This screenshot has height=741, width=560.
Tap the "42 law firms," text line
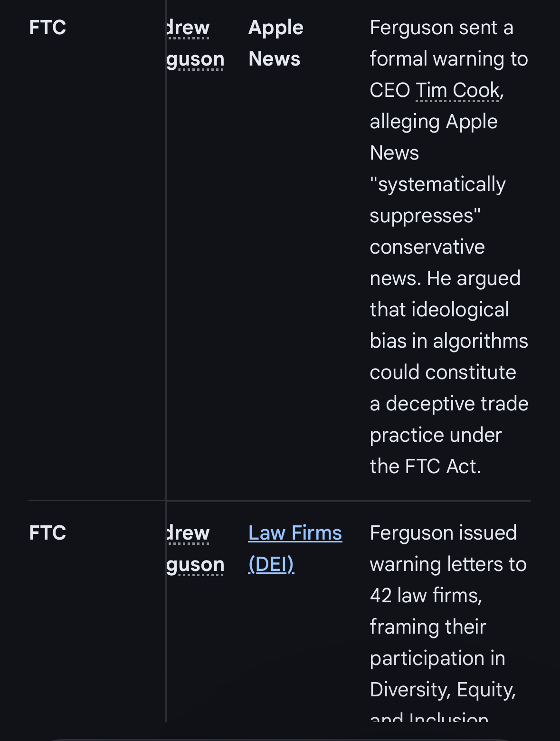(426, 596)
